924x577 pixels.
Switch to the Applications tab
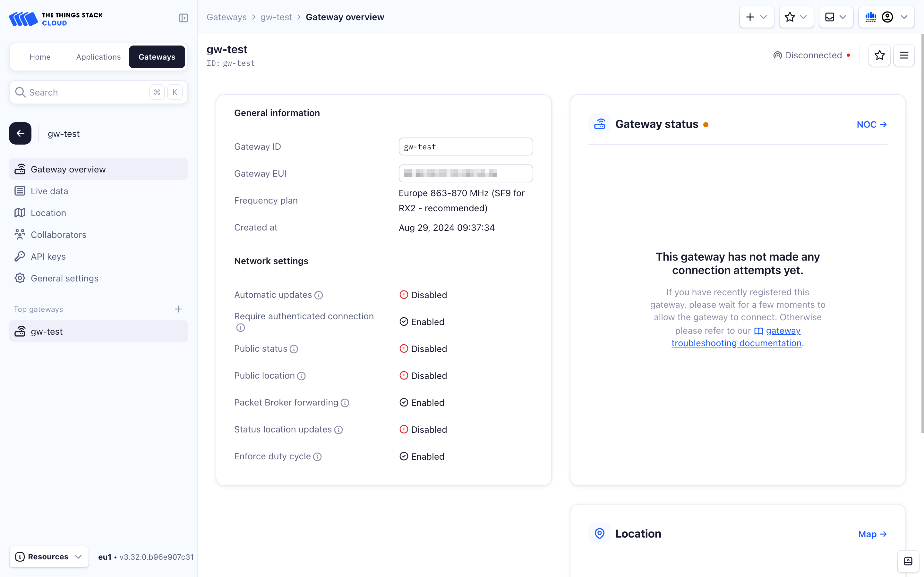98,57
